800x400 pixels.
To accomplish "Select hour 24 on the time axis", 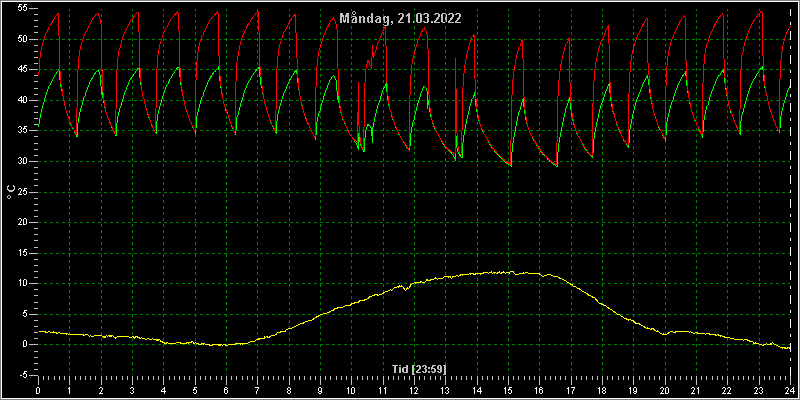I will pos(790,389).
